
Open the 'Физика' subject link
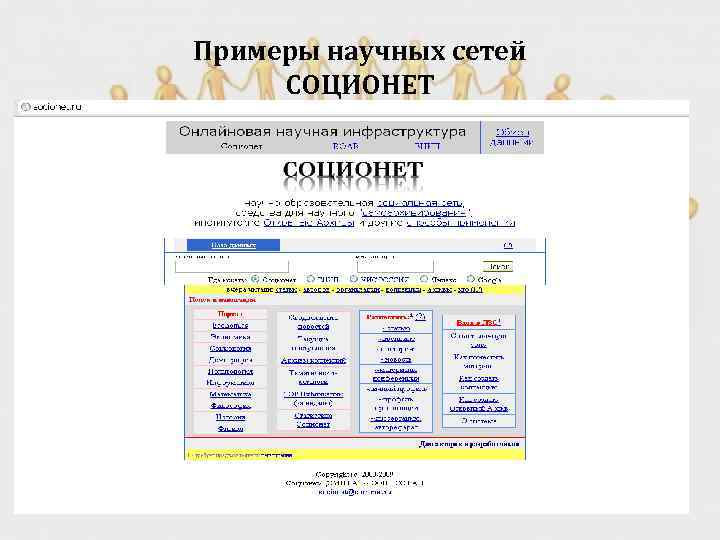click(x=230, y=428)
